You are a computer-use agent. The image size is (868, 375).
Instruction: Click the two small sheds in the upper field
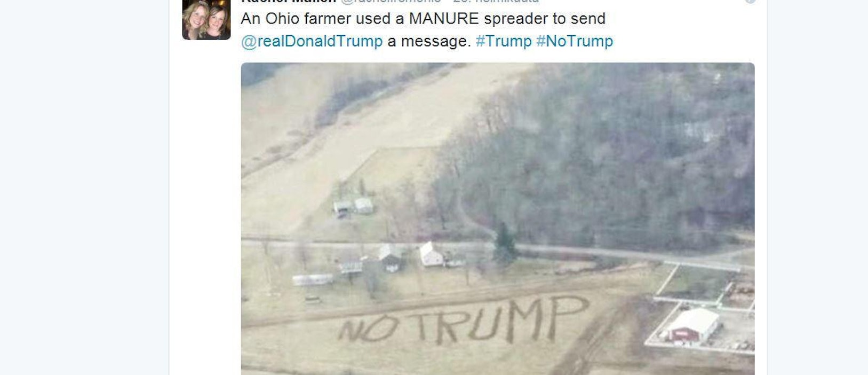353,207
